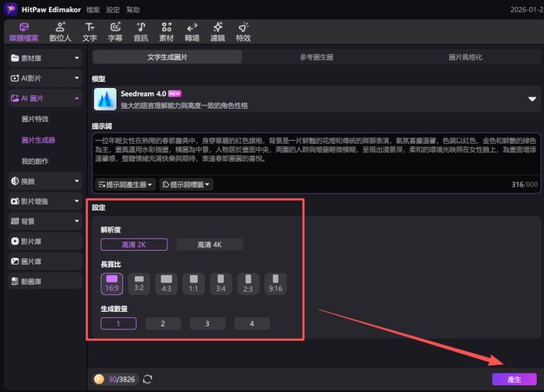Open the 檔案 menu

(93, 10)
